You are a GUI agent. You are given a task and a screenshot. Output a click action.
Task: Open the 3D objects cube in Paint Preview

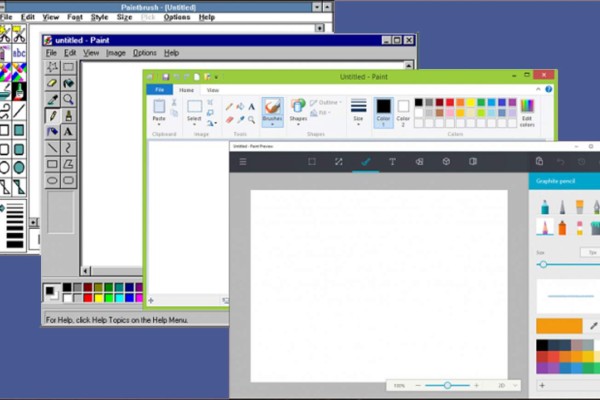446,162
